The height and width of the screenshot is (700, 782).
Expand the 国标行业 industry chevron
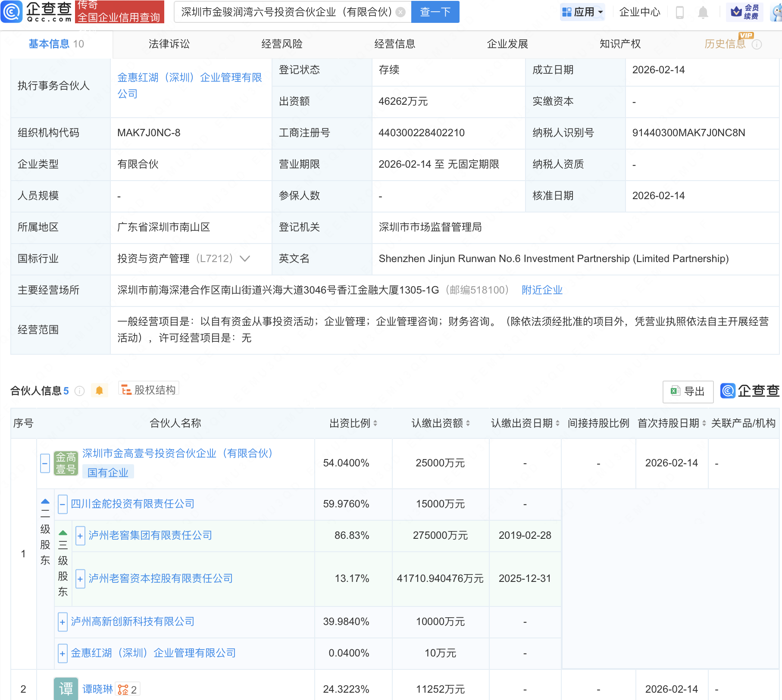coord(245,259)
